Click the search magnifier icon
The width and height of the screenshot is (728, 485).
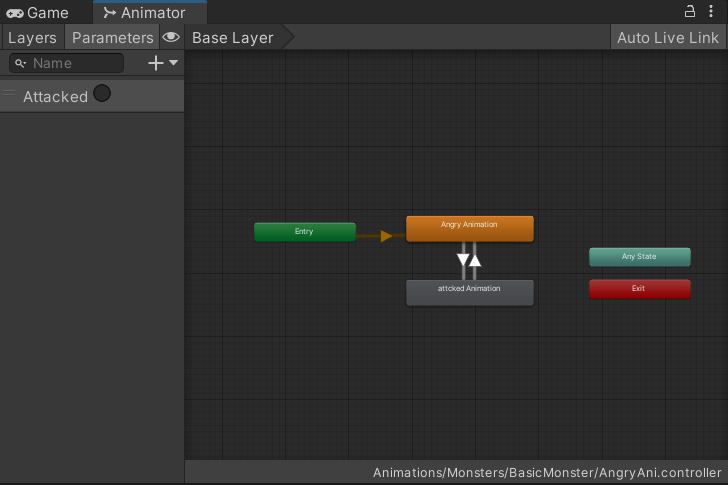(x=20, y=63)
